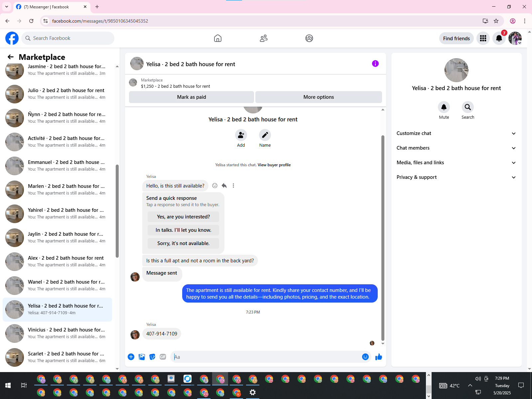Viewport: 532px width, 399px height.
Task: Send 'In talks. I'll let you know.' response
Action: [183, 230]
